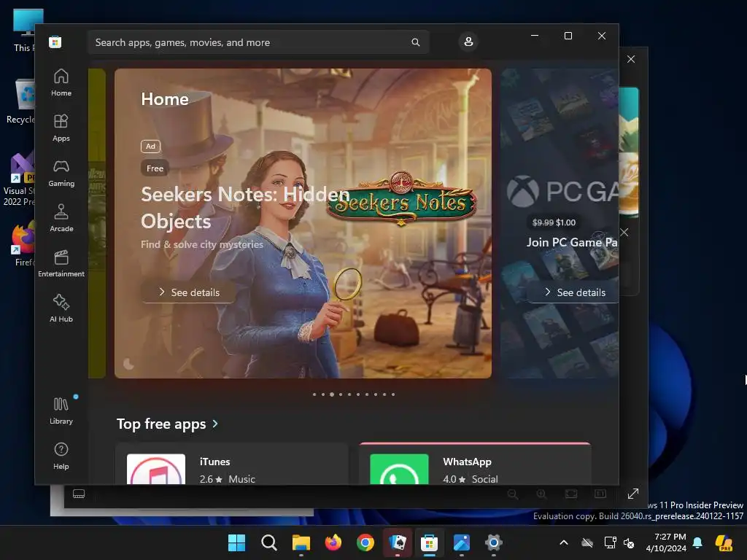The width and height of the screenshot is (747, 560).
Task: Open the iTunes app card
Action: [x=232, y=464]
